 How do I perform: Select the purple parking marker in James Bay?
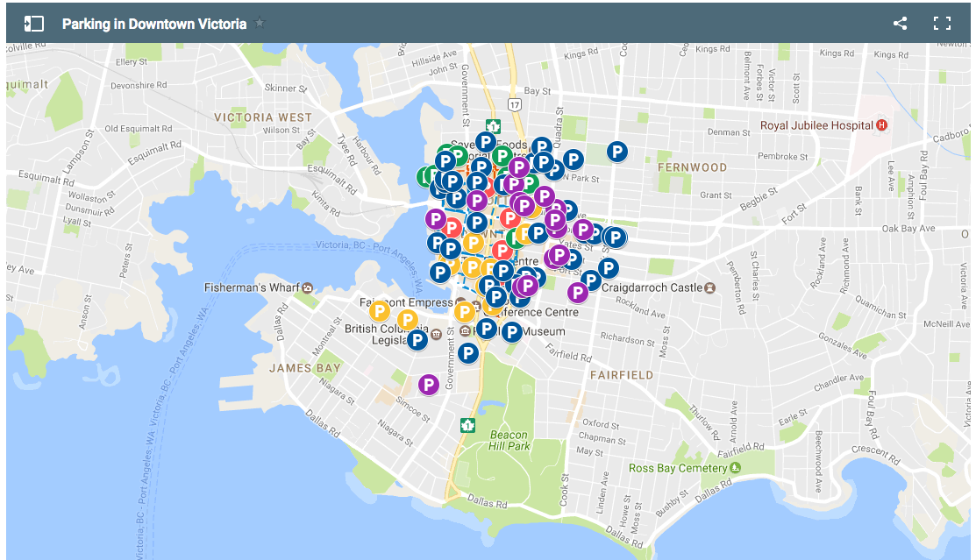tap(428, 385)
